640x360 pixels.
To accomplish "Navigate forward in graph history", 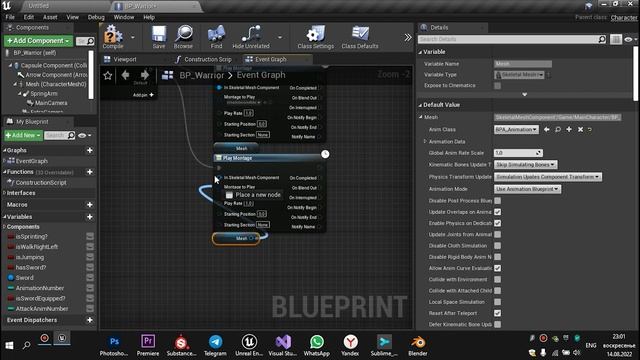I will click(x=144, y=75).
